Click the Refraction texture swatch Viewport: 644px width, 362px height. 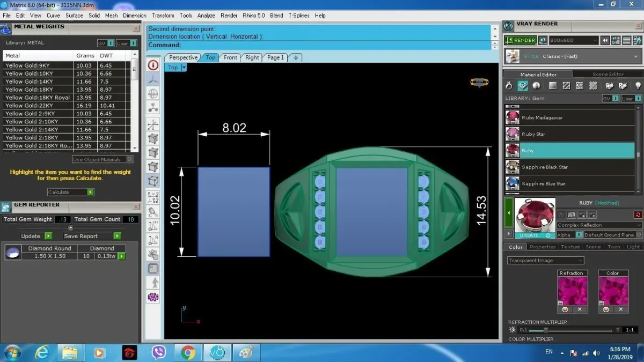click(x=572, y=291)
